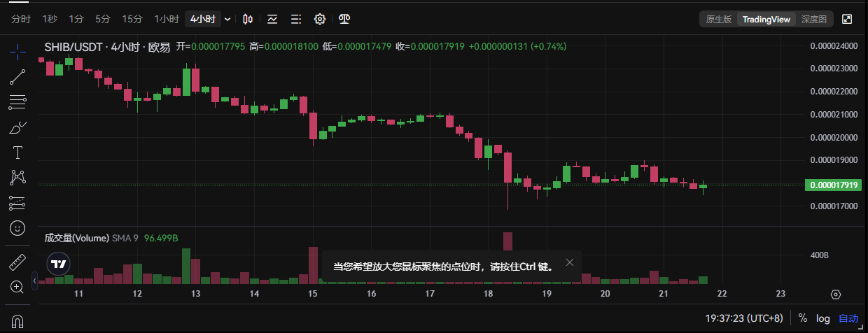Screen dimensions: 868x333
Task: Open the timezone selector showing UTC+8
Action: [745, 318]
